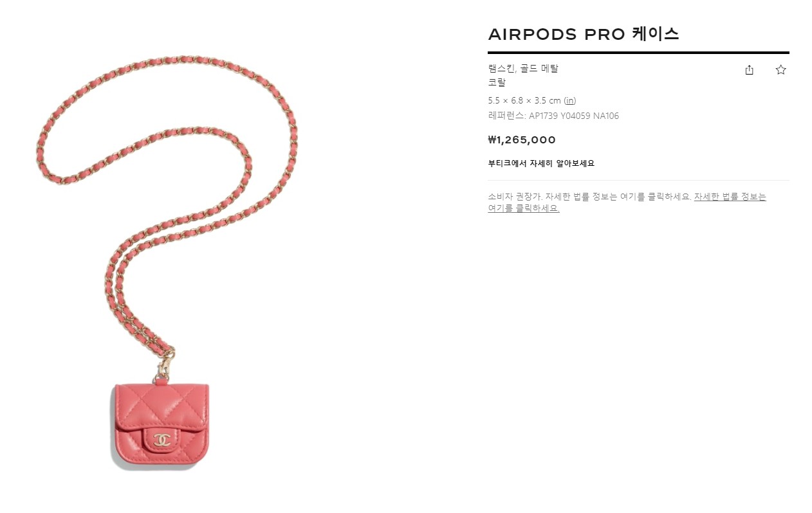Image resolution: width=812 pixels, height=513 pixels.
Task: Click the ₩1,265,000 price text
Action: pyautogui.click(x=522, y=140)
